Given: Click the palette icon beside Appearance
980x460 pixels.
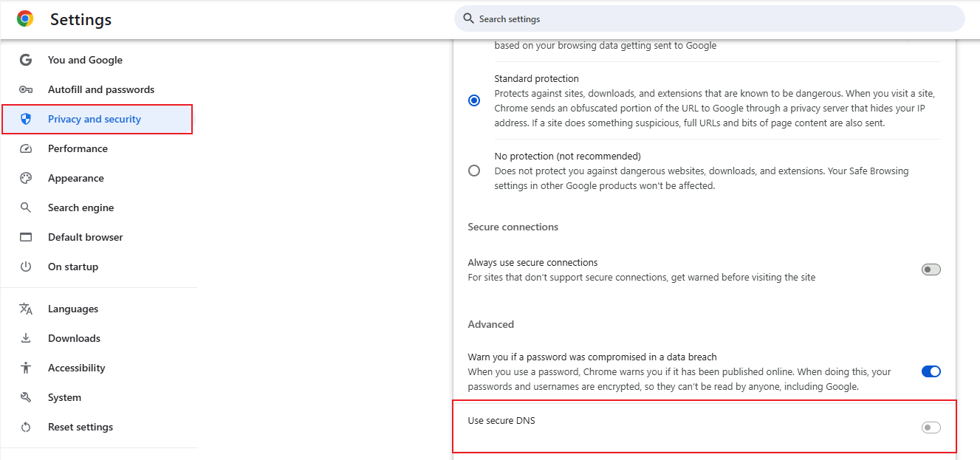Looking at the screenshot, I should [x=26, y=178].
